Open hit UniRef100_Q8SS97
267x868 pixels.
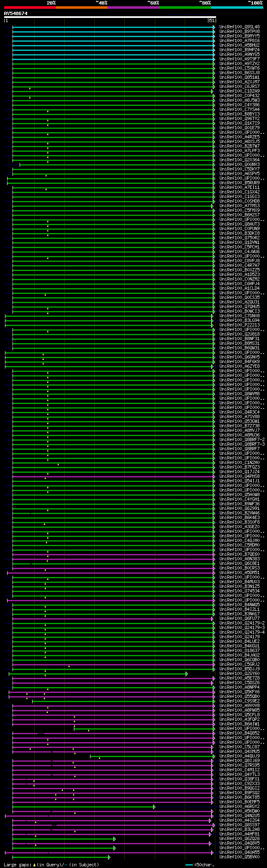pos(239,825)
